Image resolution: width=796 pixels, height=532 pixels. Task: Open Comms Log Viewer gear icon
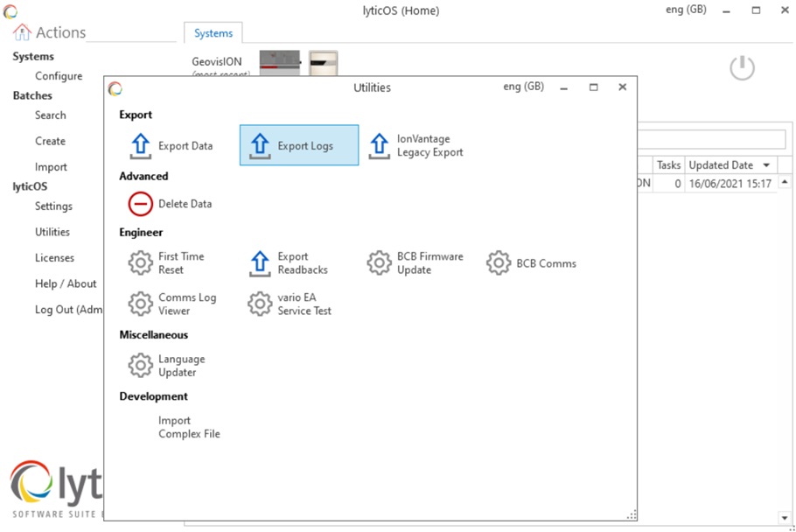[x=140, y=304]
